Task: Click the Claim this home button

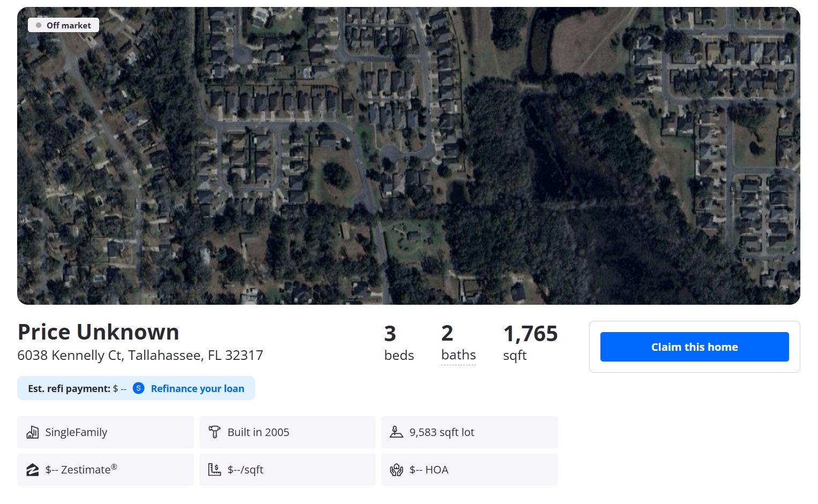Action: click(x=694, y=347)
